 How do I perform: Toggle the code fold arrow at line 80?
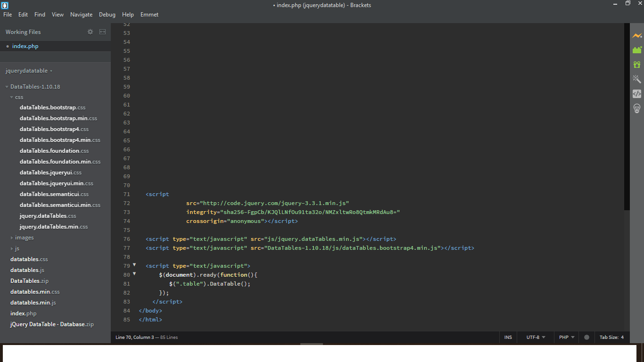(x=134, y=274)
